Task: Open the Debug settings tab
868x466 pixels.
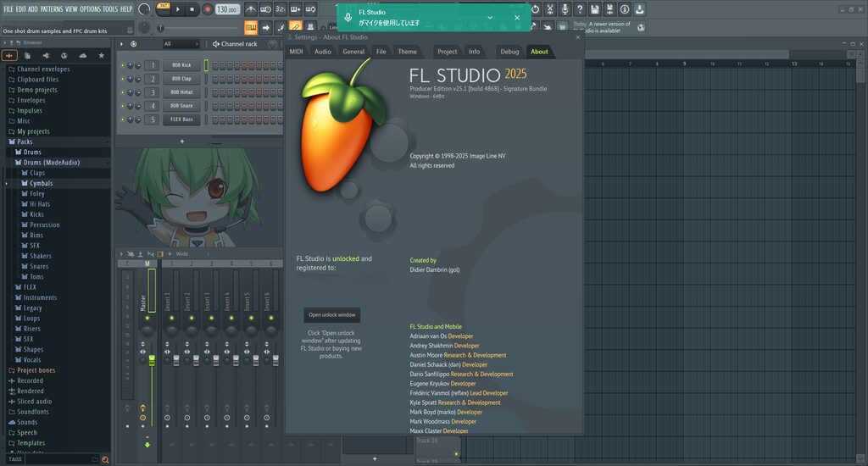Action: (x=509, y=52)
